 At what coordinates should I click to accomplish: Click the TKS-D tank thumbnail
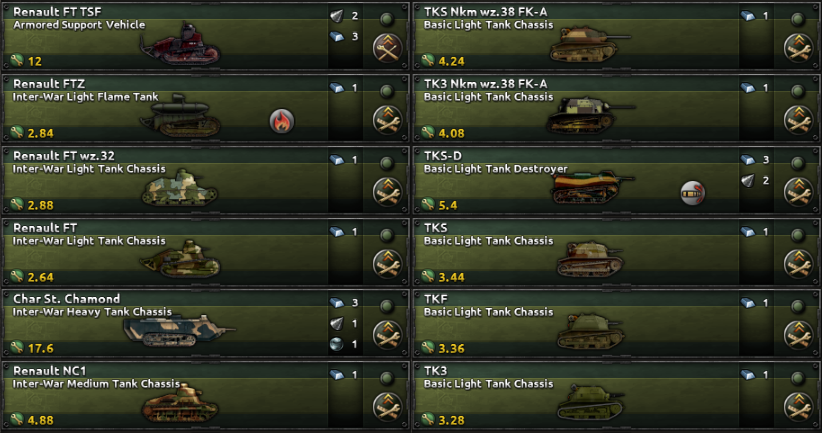click(592, 187)
